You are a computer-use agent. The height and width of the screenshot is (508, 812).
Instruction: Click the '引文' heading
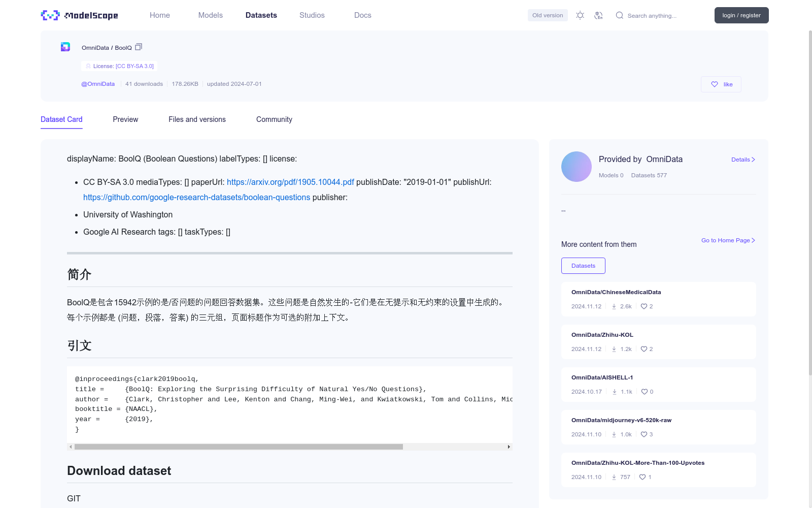tap(79, 345)
